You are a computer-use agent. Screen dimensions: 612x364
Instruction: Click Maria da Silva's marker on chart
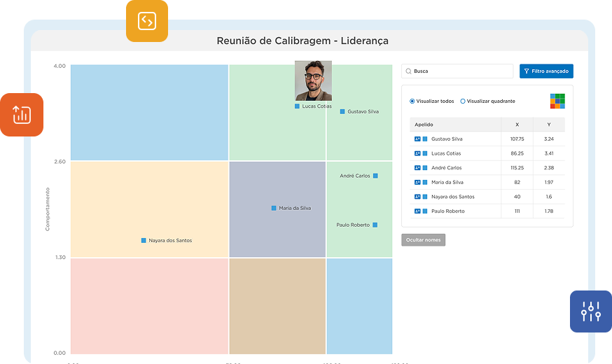click(x=274, y=208)
